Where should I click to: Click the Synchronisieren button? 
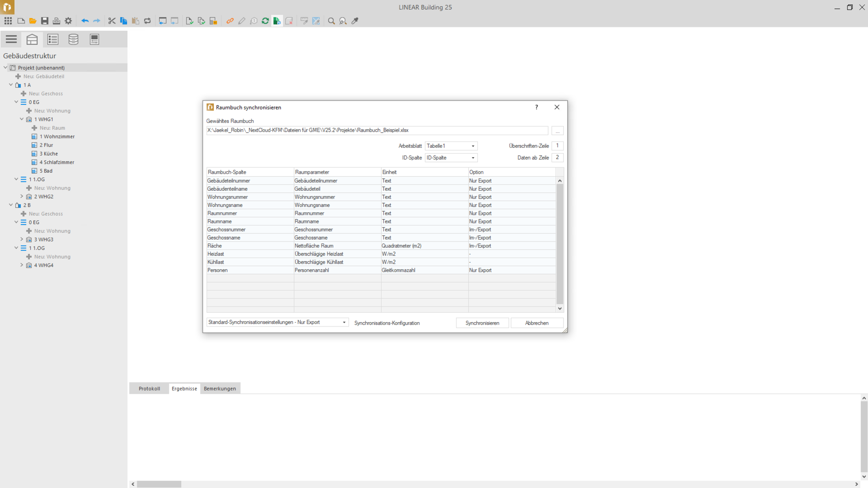(482, 323)
